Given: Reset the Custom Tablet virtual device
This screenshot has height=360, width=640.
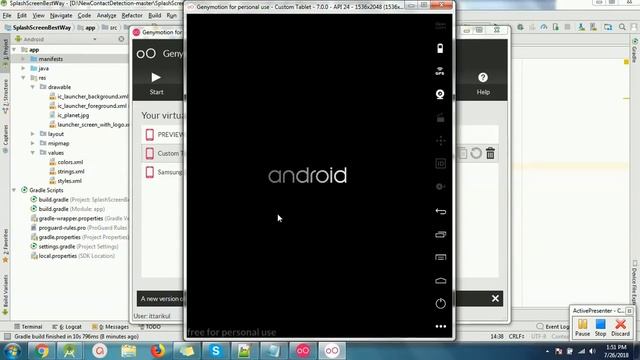Looking at the screenshot, I should click(x=476, y=153).
